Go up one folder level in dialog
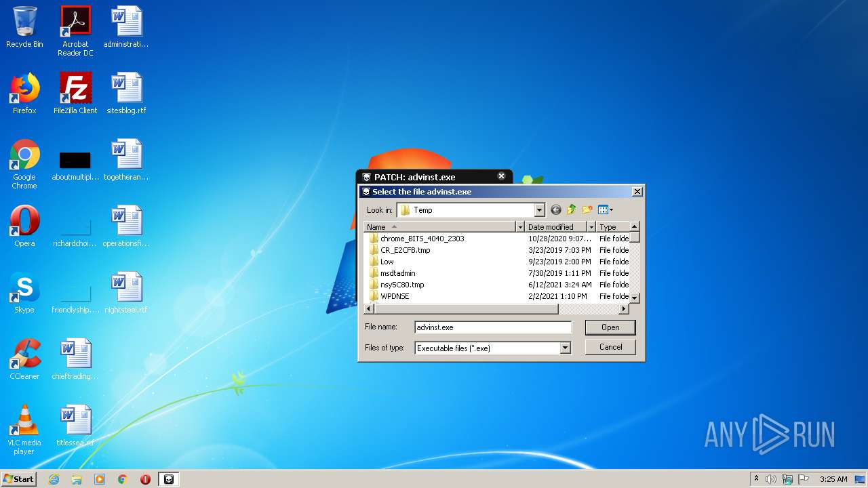 click(x=572, y=210)
